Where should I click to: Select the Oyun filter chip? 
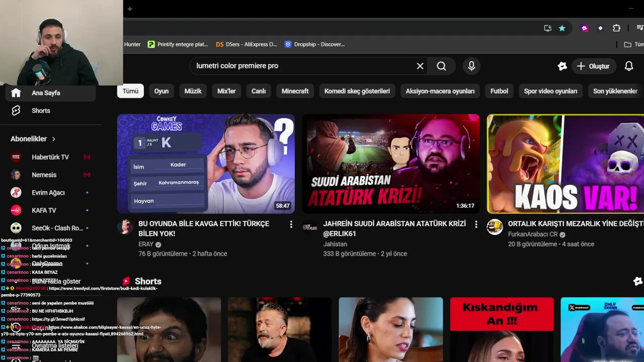pos(162,91)
